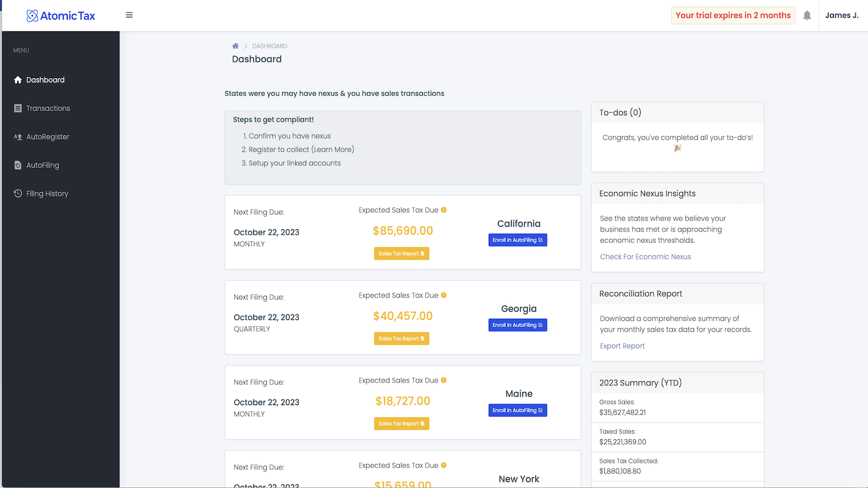Click Maine's expected tax info icon

tap(444, 380)
